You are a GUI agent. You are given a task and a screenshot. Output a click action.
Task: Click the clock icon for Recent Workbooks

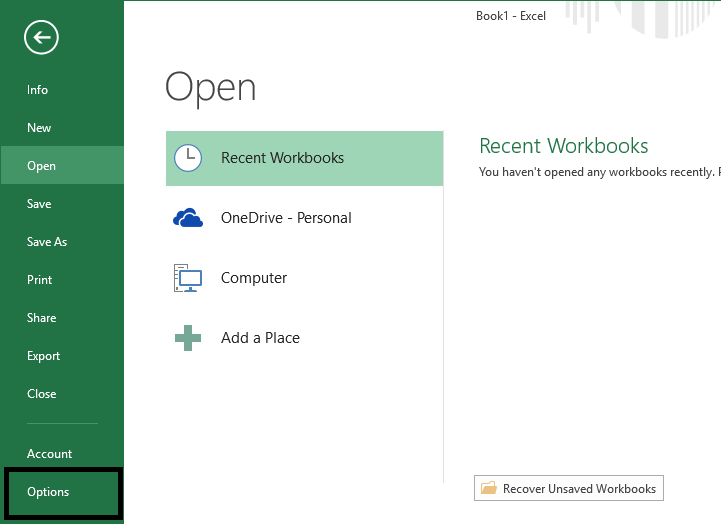(188, 158)
